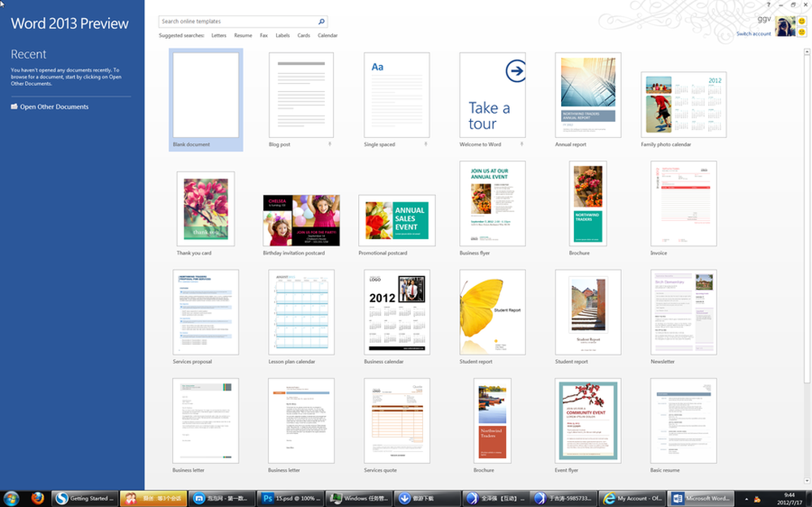The height and width of the screenshot is (507, 812).
Task: Click the template list scroll-up arrow
Action: 807,52
